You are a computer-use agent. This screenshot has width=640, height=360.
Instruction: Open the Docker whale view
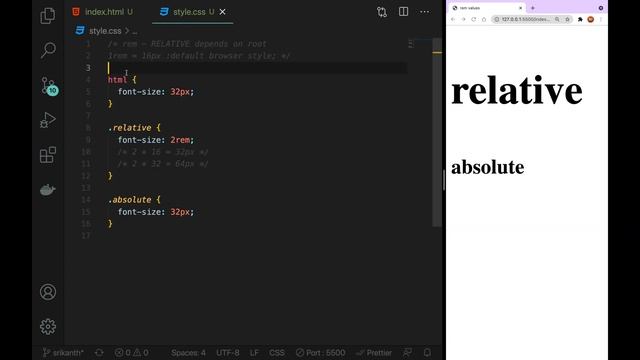click(x=48, y=190)
